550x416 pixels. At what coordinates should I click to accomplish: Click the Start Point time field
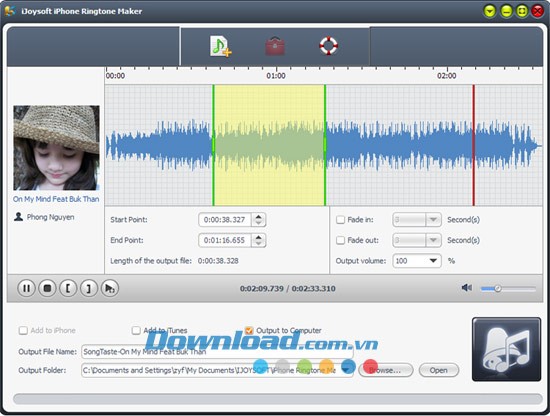click(x=225, y=220)
